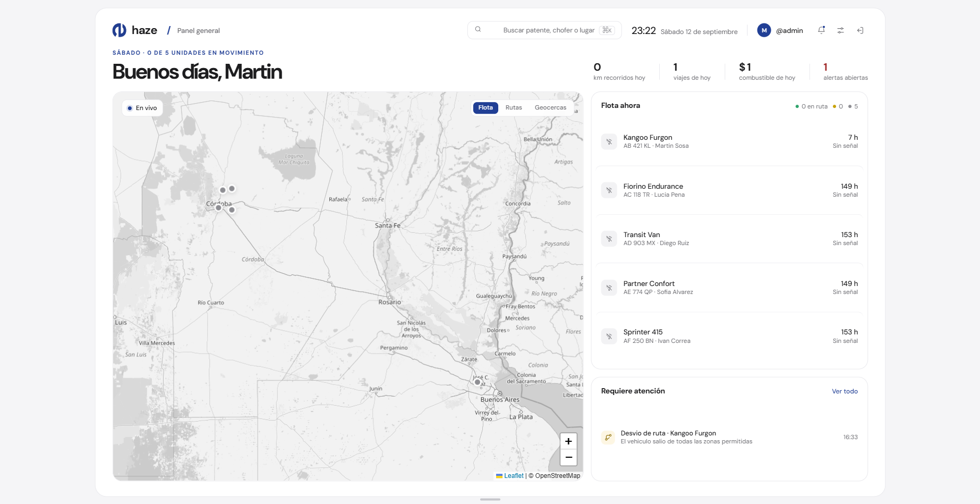Open the notifications bell
980x504 pixels.
(x=821, y=30)
